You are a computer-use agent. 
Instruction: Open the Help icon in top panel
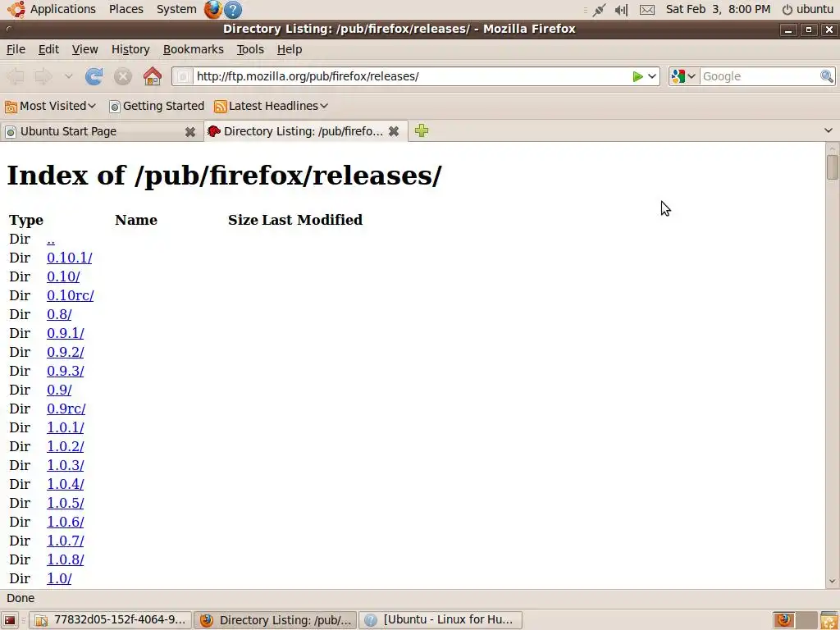pyautogui.click(x=232, y=10)
